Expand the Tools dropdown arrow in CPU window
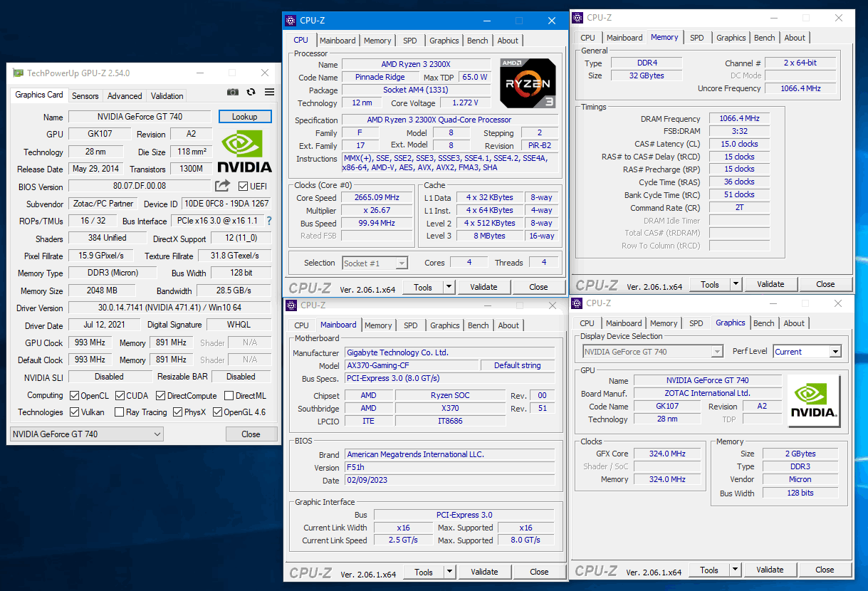Screen dimensions: 868x591 449,287
